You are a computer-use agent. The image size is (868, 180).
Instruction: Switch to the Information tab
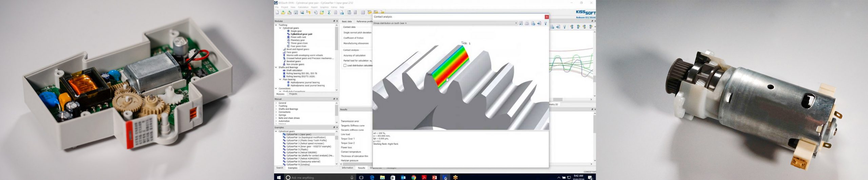[347, 168]
